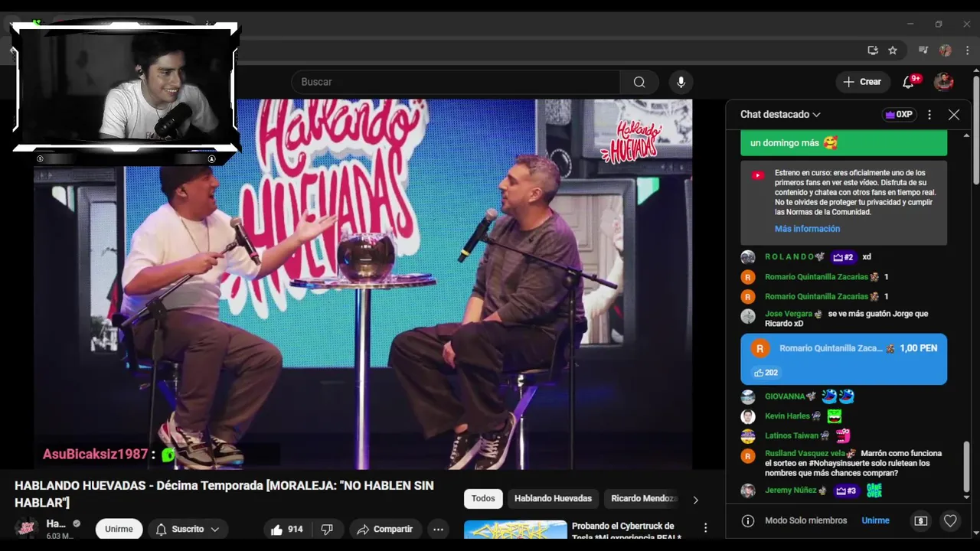The height and width of the screenshot is (551, 980).
Task: Click the chat panel scrollbar
Action: pos(966,468)
